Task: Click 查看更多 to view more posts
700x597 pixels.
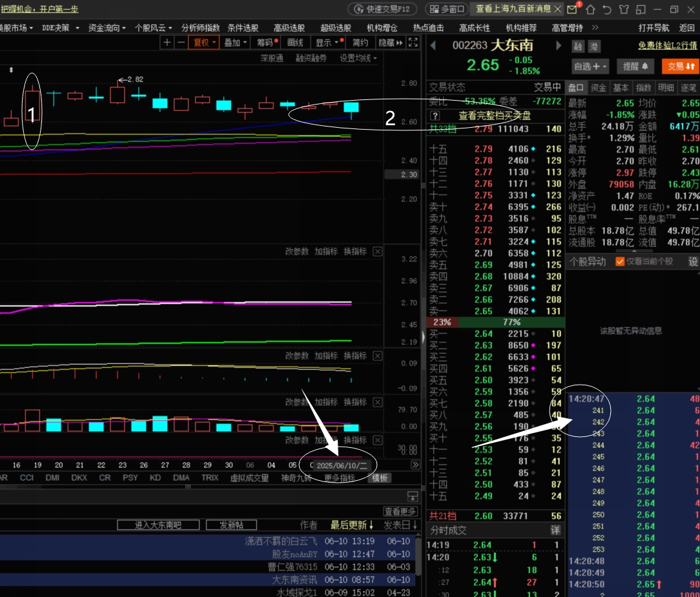Action: (400, 511)
